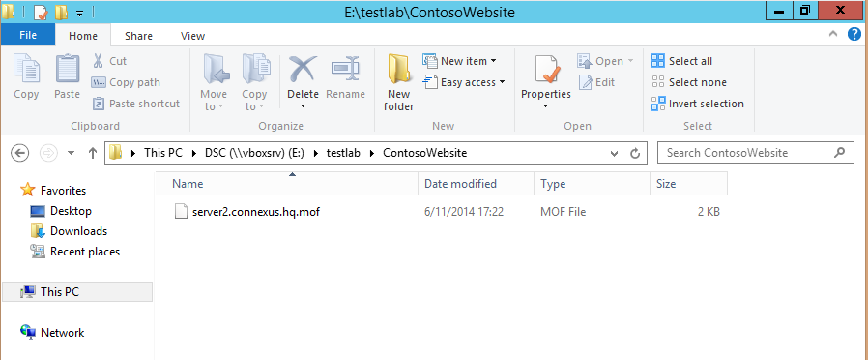
Task: Open the Easy access dropdown
Action: tap(464, 82)
